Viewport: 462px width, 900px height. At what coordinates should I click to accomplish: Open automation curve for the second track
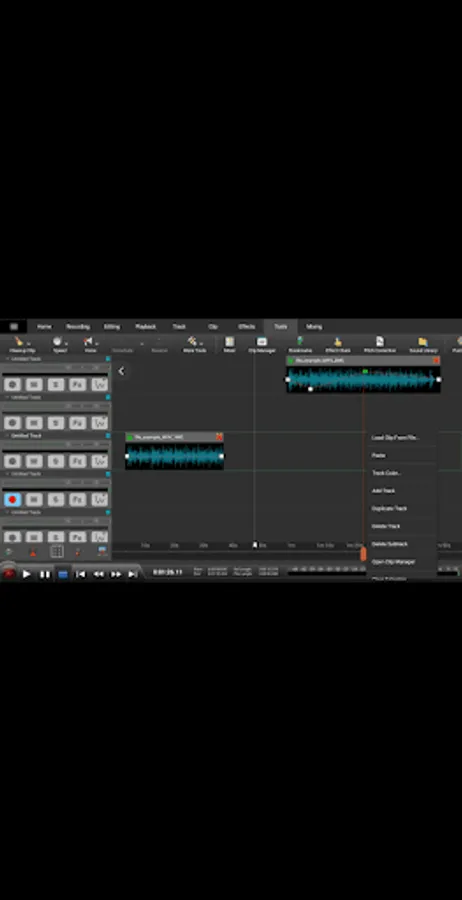point(100,423)
